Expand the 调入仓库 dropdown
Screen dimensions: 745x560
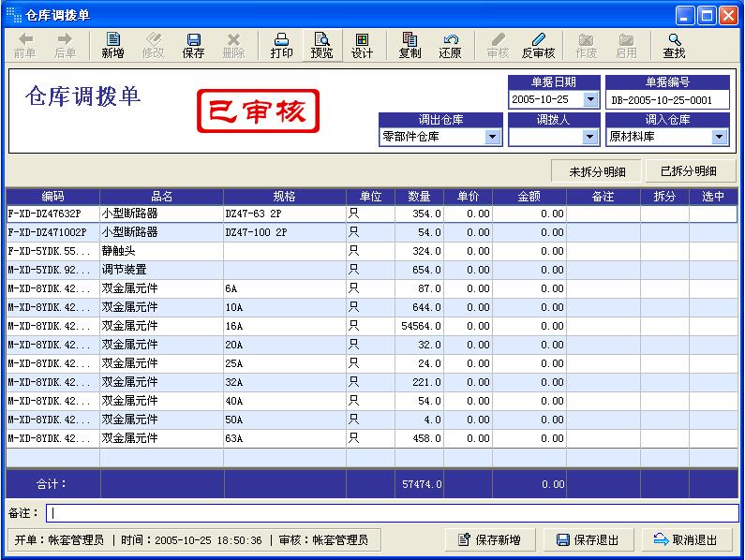click(x=719, y=137)
